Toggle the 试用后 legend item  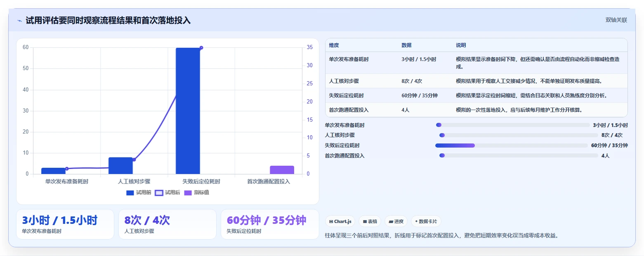(167, 193)
